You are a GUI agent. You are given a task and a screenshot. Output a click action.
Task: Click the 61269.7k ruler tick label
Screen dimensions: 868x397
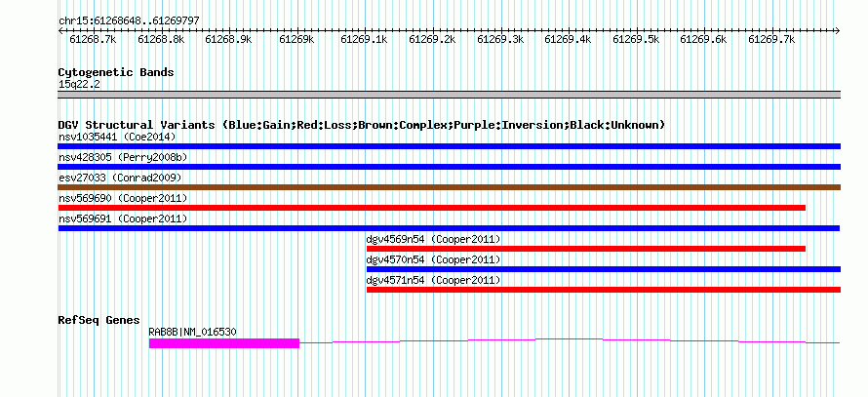tap(771, 39)
